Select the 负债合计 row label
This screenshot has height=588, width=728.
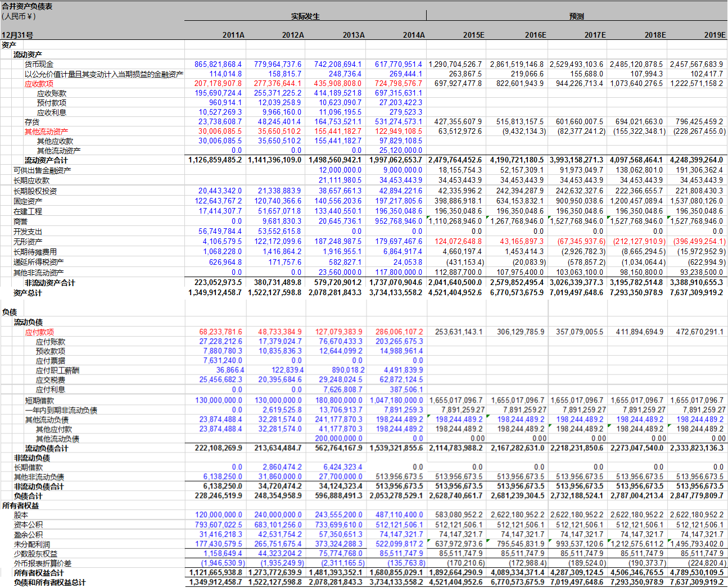pos(28,496)
